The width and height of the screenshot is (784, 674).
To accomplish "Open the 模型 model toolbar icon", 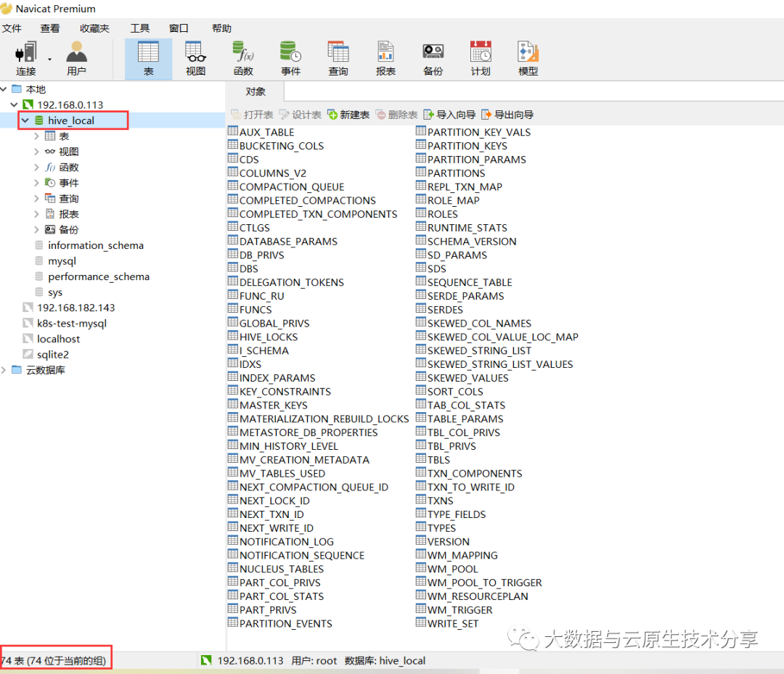I will (x=528, y=58).
